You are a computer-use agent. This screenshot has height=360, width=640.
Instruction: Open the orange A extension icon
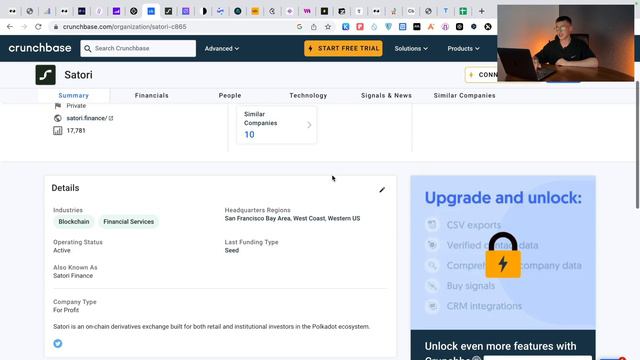431,27
